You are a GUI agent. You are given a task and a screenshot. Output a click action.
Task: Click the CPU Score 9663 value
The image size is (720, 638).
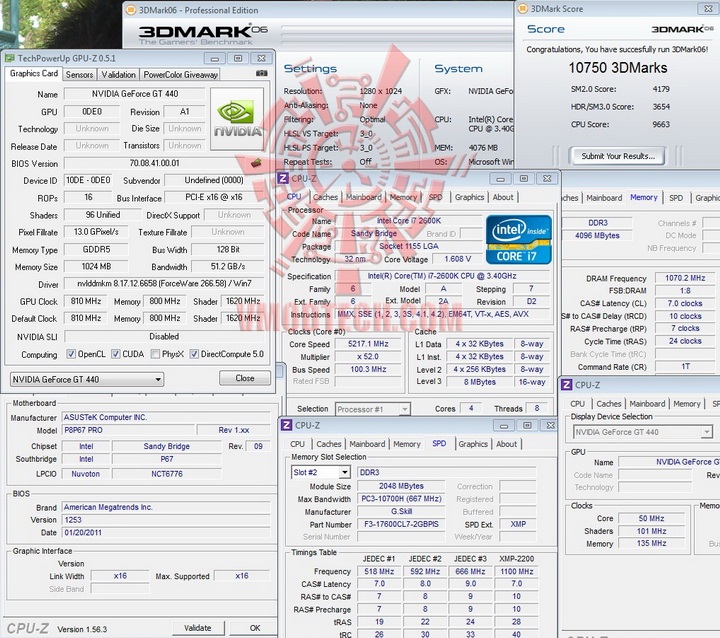661,124
